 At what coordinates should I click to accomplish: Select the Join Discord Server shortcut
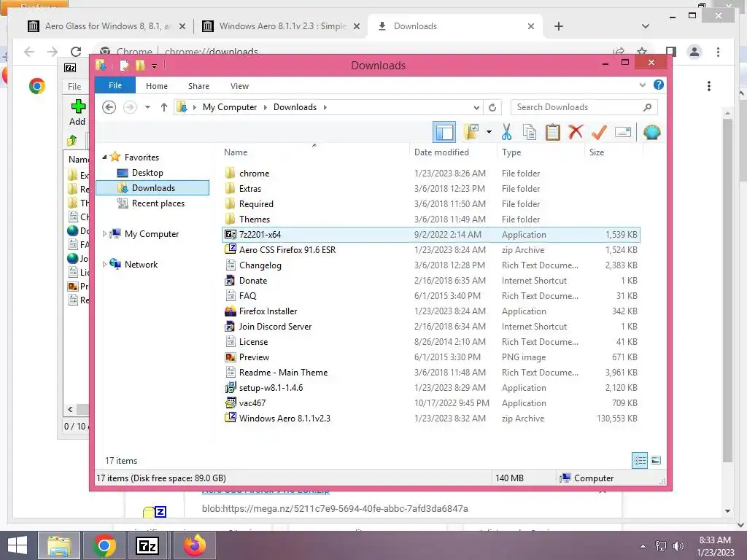pyautogui.click(x=430, y=326)
